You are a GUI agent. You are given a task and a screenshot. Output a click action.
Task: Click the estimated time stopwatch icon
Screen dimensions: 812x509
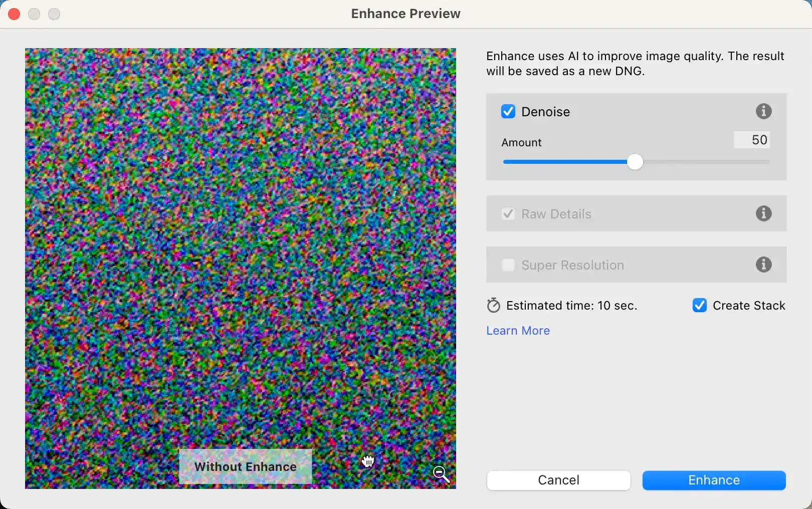[494, 305]
